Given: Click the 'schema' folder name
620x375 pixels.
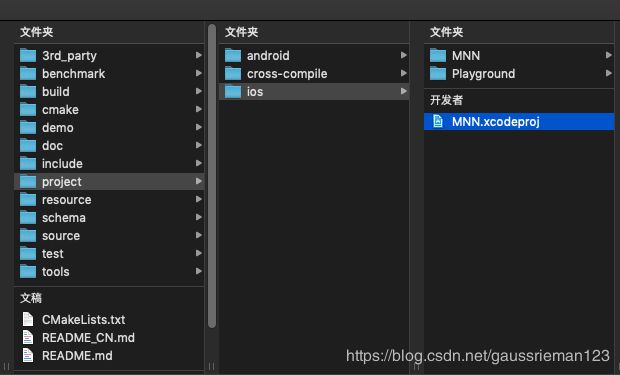Looking at the screenshot, I should [64, 218].
